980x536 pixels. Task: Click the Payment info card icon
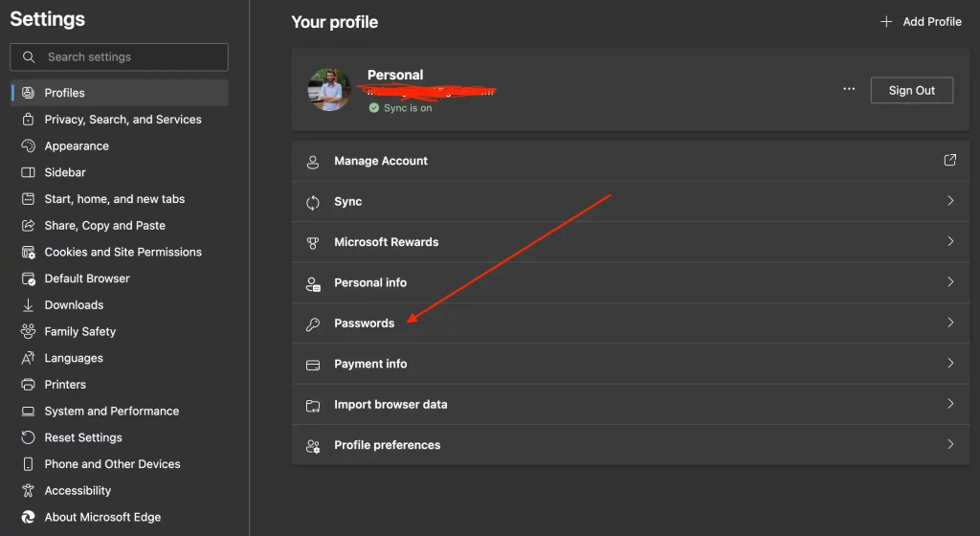313,365
